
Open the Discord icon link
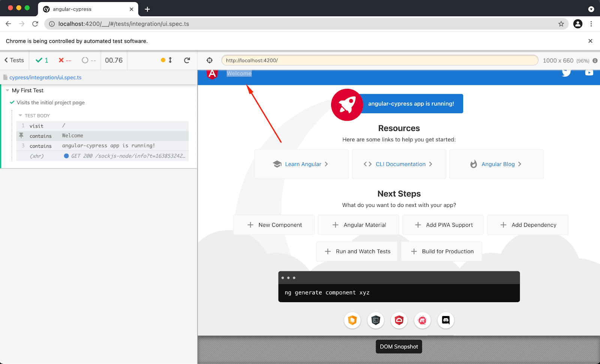tap(446, 320)
